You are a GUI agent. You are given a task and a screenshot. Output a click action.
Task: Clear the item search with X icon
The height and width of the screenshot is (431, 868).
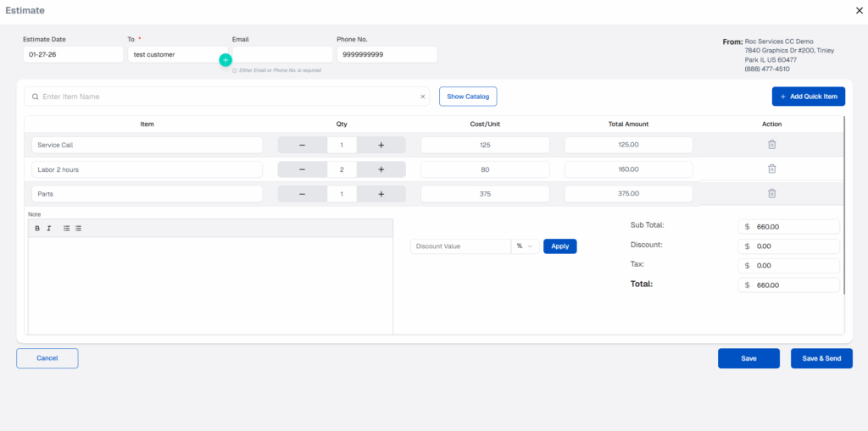point(422,97)
